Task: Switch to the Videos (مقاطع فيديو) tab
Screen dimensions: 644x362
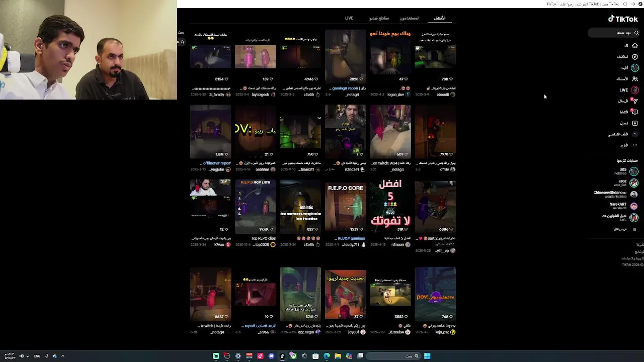Action: pyautogui.click(x=379, y=18)
